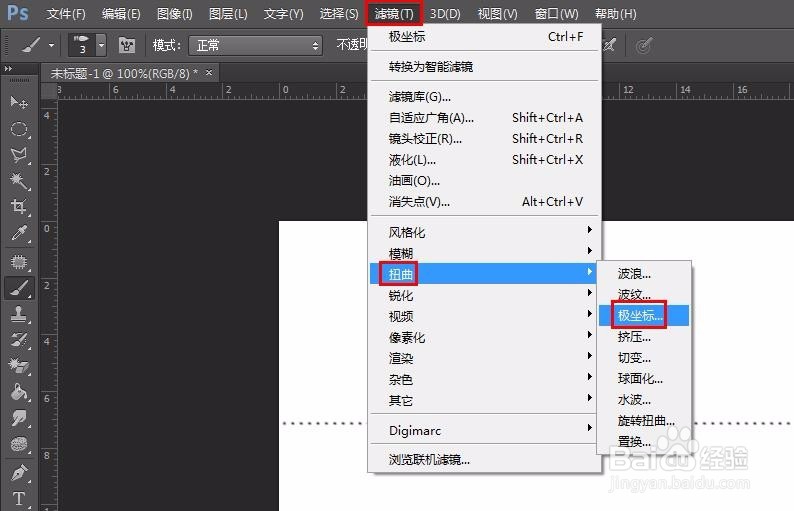Choose 自适应广角(A)...
The width and height of the screenshot is (794, 511).
click(485, 118)
